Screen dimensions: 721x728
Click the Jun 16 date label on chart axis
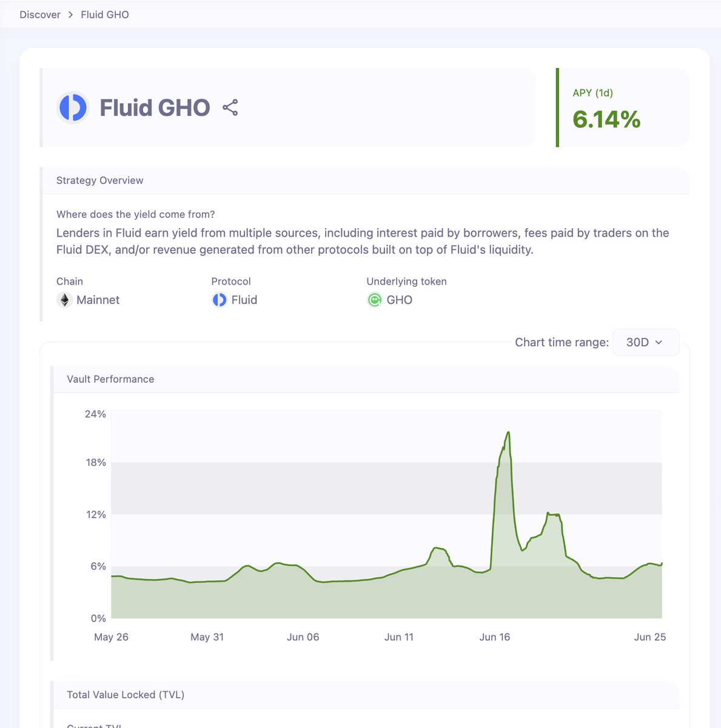pyautogui.click(x=495, y=637)
